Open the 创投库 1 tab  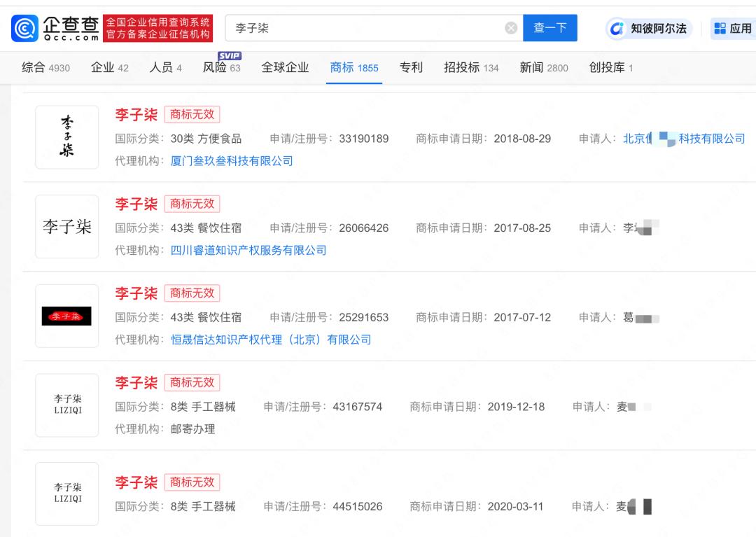click(611, 67)
